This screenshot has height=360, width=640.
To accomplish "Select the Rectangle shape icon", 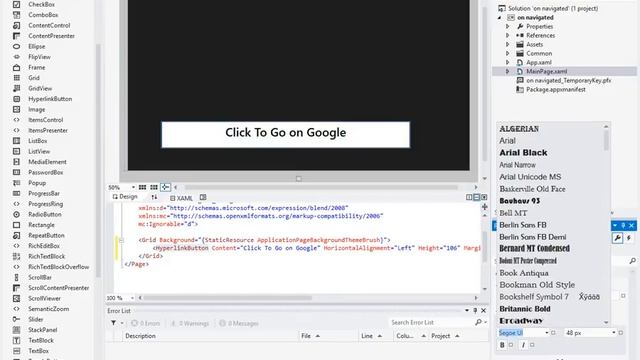I will pyautogui.click(x=16, y=225).
